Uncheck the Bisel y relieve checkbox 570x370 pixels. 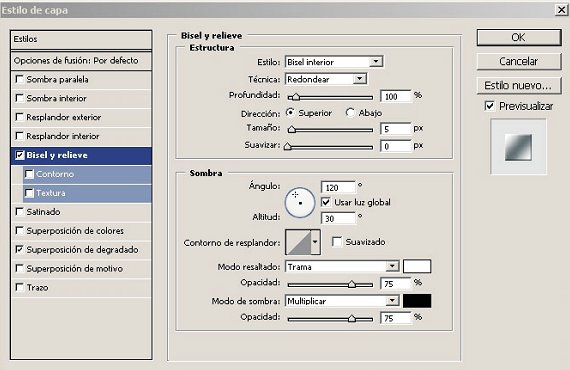(x=19, y=155)
